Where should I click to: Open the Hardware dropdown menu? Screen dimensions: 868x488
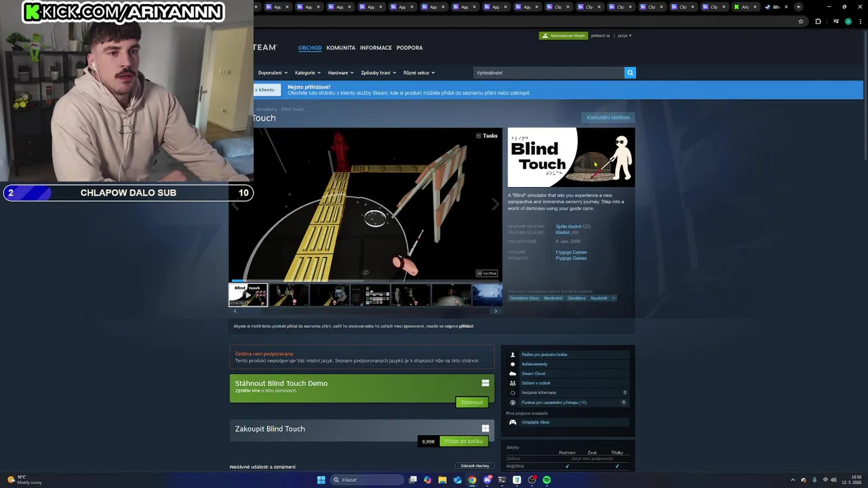pyautogui.click(x=340, y=73)
